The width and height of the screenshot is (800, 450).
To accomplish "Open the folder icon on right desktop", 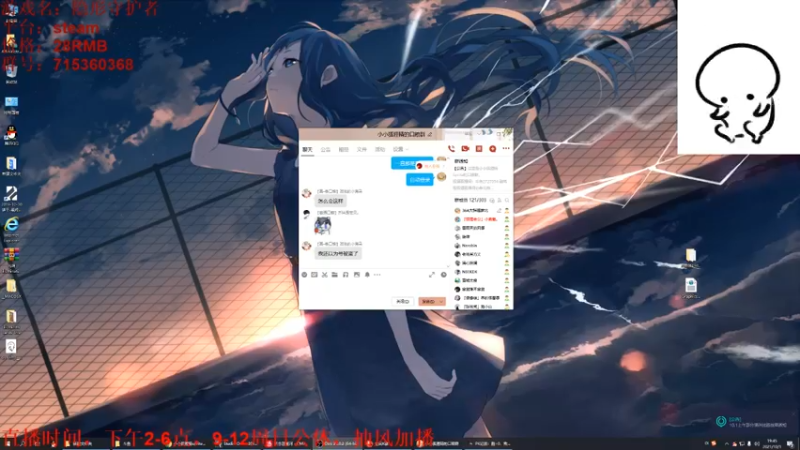I will click(x=691, y=255).
